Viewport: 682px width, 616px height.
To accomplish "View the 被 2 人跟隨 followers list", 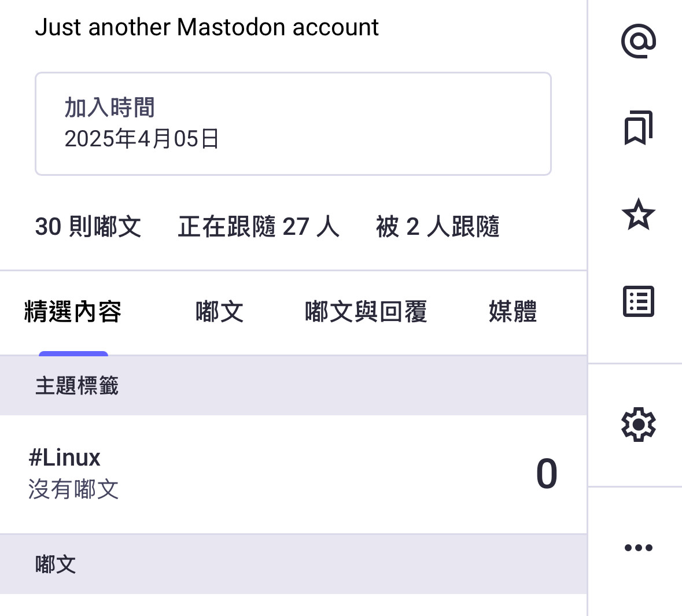I will [x=437, y=227].
